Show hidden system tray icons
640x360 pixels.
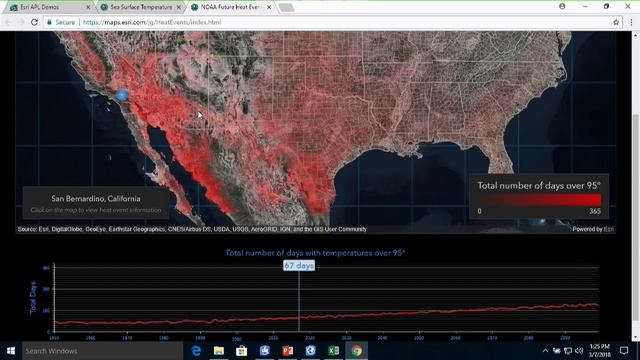coord(545,351)
